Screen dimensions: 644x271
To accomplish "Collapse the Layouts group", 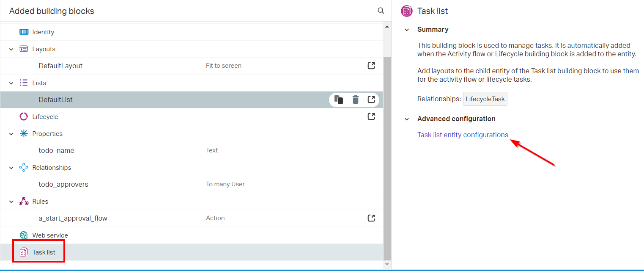I will coord(11,49).
